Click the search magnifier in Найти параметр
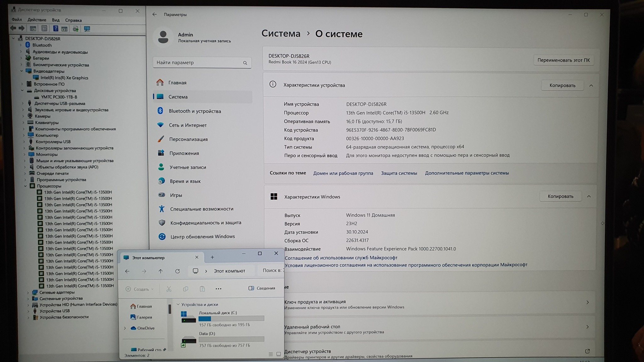Screen dimensions: 644x362 click(245, 63)
